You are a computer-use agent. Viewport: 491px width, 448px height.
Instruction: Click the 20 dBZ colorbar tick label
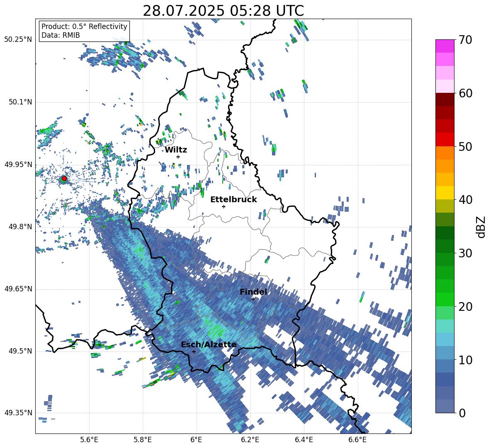[465, 307]
